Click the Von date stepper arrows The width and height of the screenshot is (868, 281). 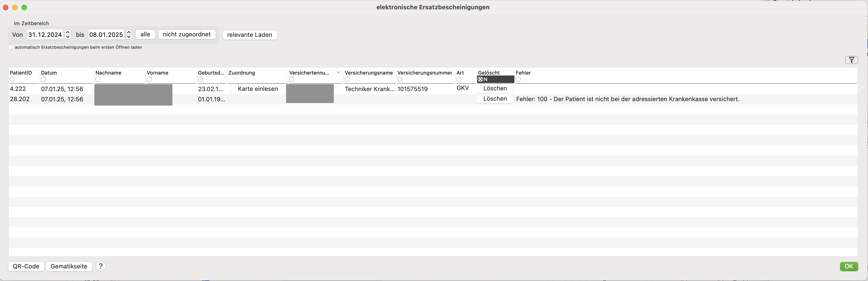point(68,34)
